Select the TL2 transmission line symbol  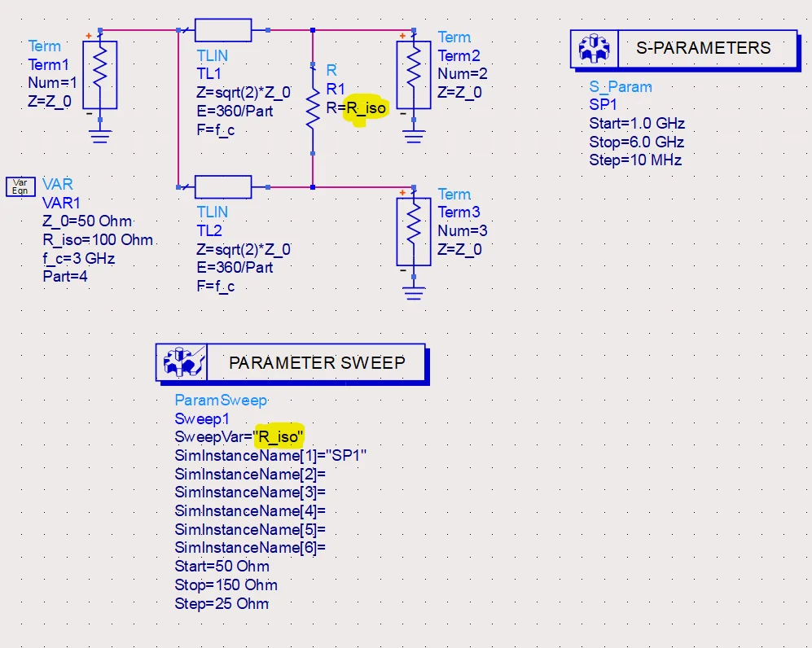click(223, 187)
